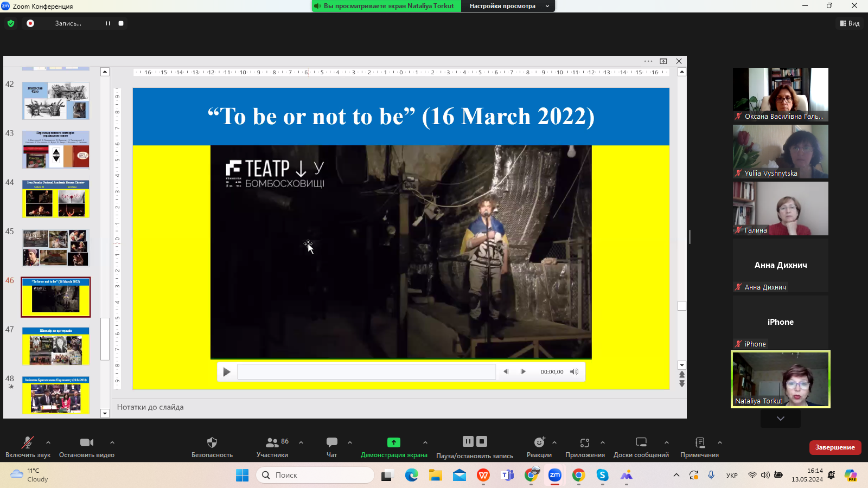
Task: Open Microsoft Edge from the taskbar
Action: pos(411,476)
